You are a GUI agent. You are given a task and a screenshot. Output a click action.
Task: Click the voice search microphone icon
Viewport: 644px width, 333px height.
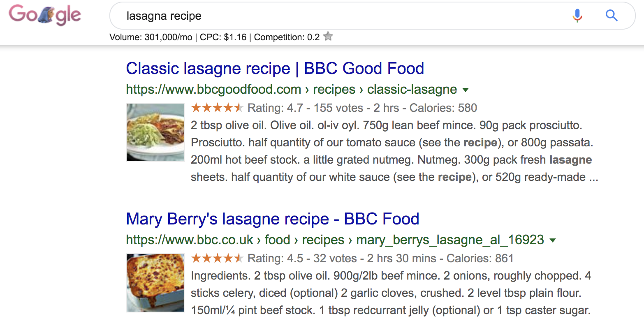(x=577, y=15)
